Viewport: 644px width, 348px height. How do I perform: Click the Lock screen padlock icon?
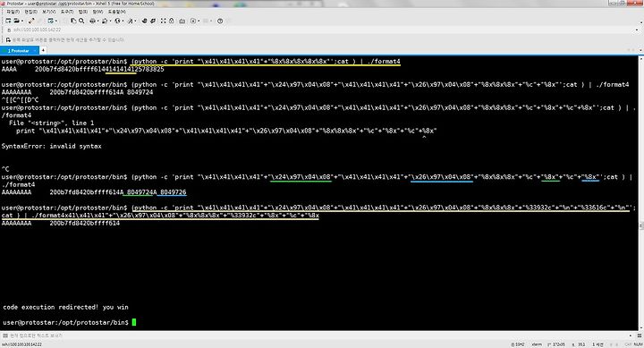pyautogui.click(x=171, y=21)
